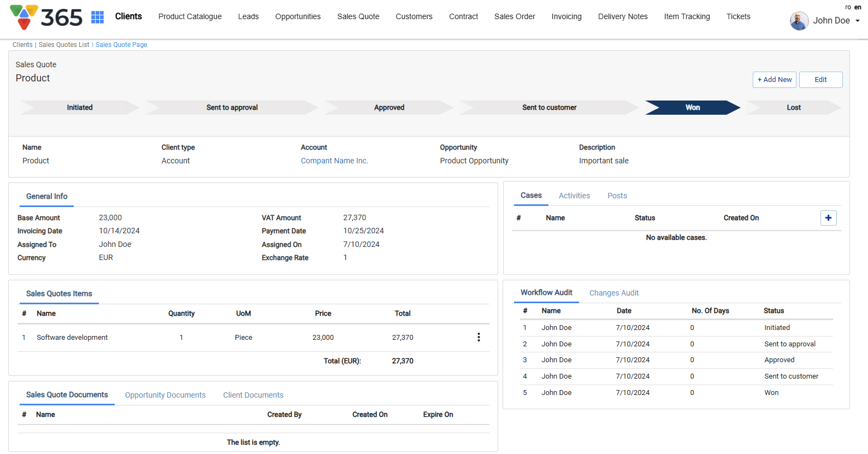Add a new case with plus icon
868x454 pixels.
[828, 218]
